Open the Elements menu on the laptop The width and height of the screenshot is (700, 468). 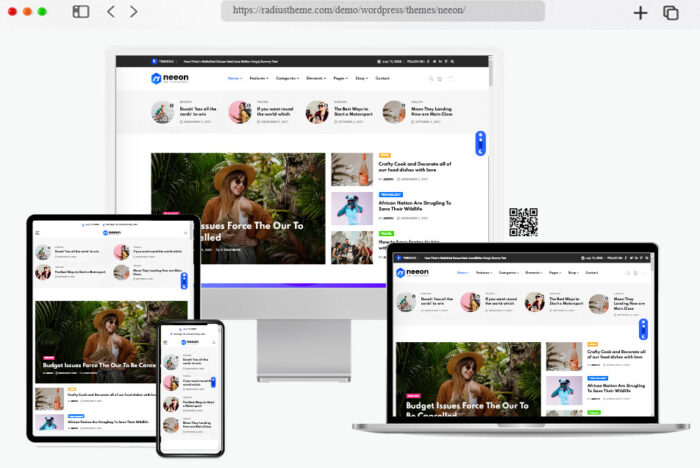coord(533,272)
